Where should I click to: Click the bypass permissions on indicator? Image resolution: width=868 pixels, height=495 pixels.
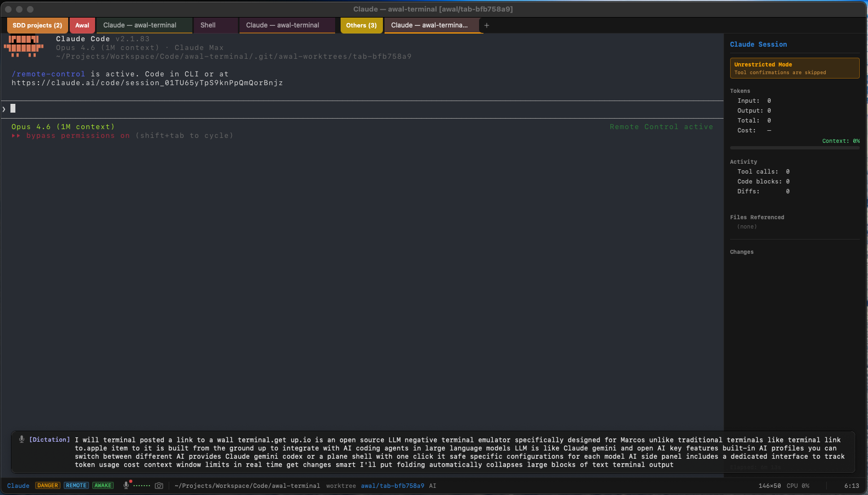pos(71,136)
